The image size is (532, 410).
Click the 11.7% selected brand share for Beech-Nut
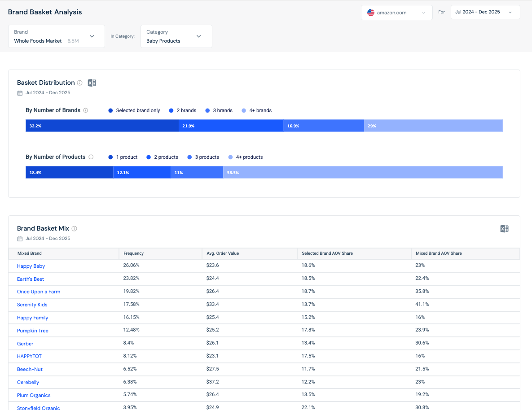[x=308, y=369]
